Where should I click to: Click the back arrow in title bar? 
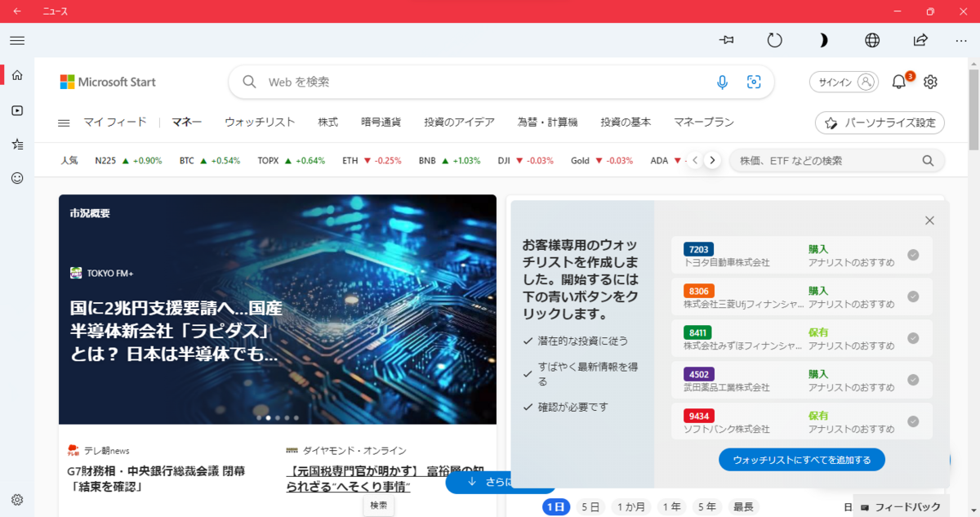[17, 11]
